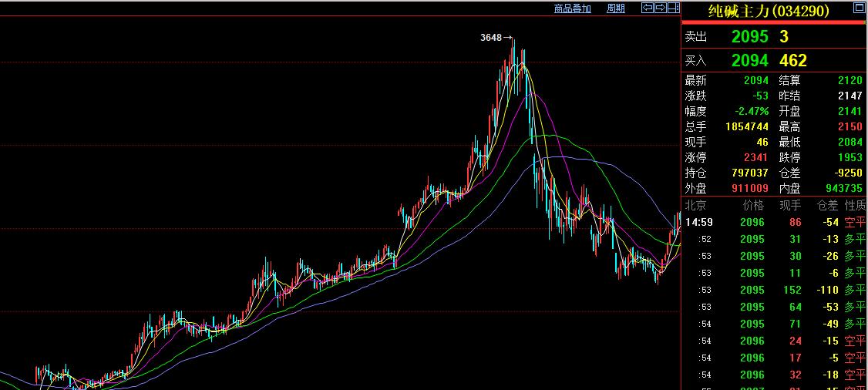Viewport: 868px width, 390px height.
Task: Click the 卖出 ask price 2095
Action: [749, 36]
